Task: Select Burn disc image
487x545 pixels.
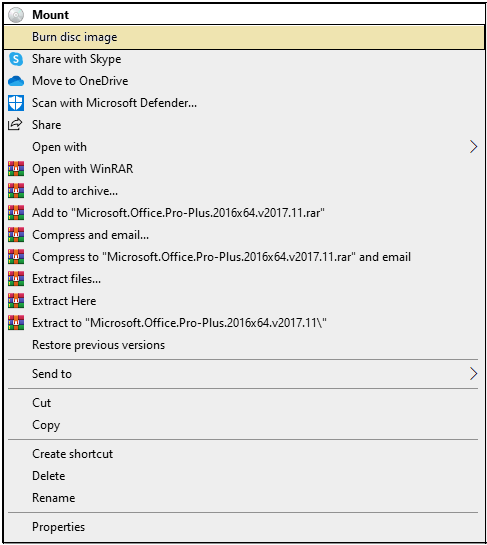Action: [x=244, y=37]
